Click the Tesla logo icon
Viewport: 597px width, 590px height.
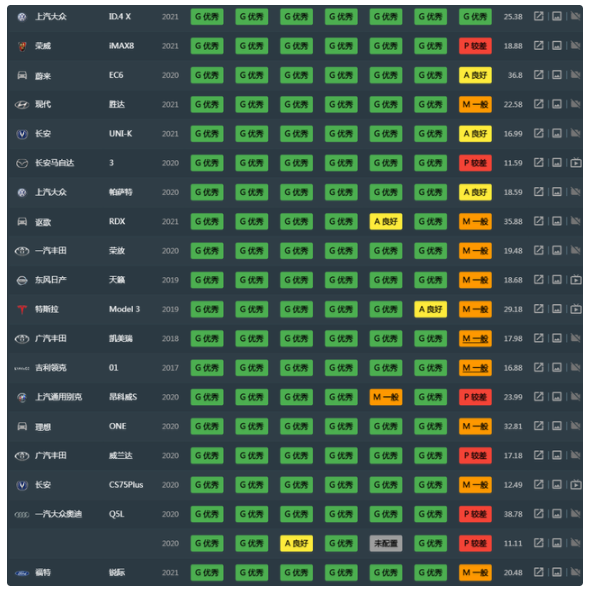click(22, 309)
